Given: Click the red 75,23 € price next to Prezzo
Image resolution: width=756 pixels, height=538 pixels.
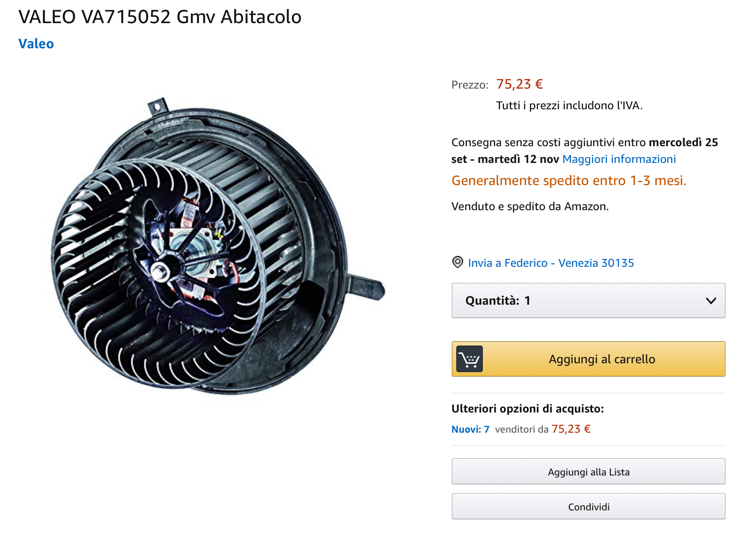Looking at the screenshot, I should [x=519, y=84].
